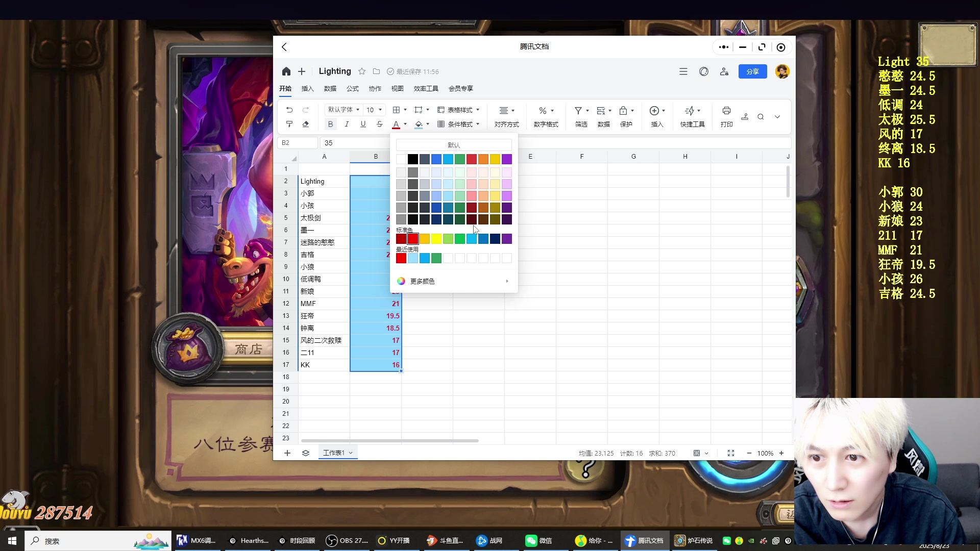
Task: Go to the home icon
Action: (x=286, y=71)
